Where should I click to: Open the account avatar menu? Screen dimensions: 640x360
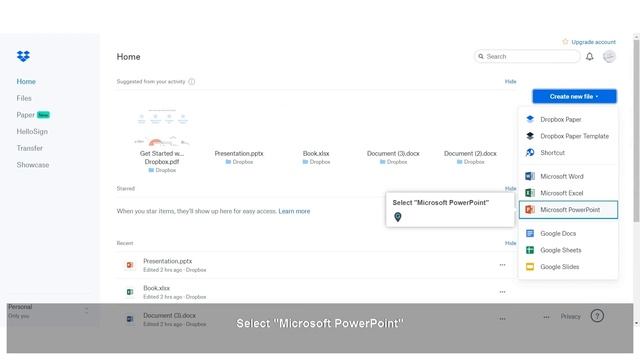tap(609, 57)
